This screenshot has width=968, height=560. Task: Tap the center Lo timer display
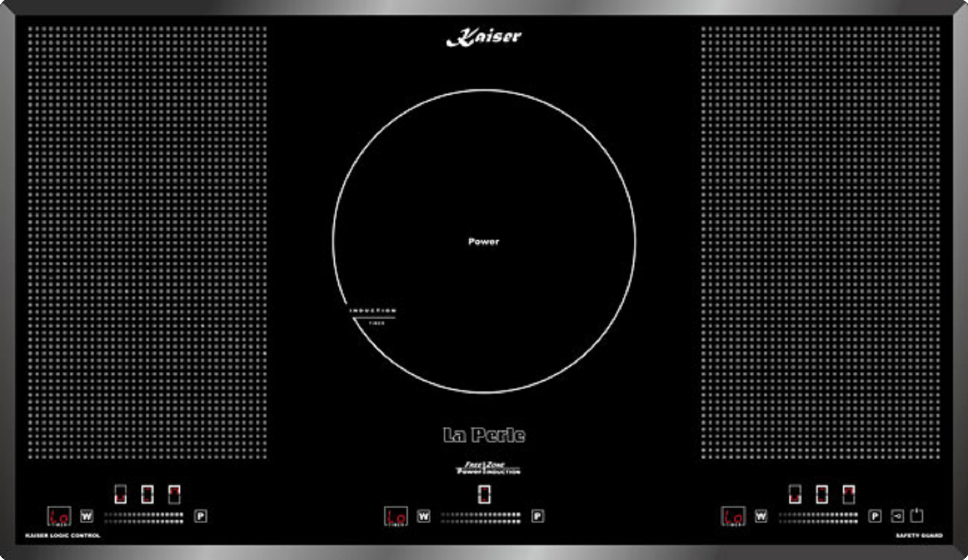click(396, 517)
